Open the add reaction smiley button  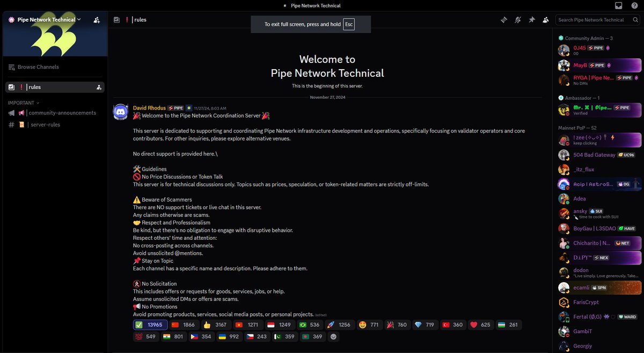(x=334, y=337)
